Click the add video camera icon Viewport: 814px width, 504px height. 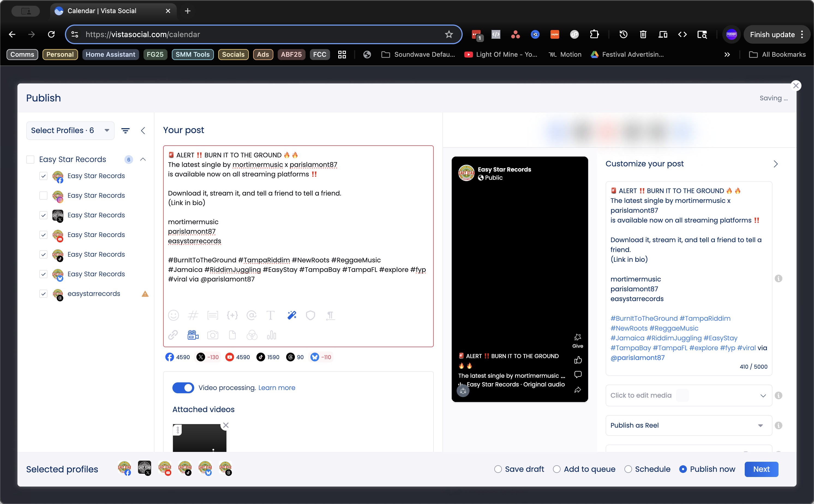[x=193, y=335]
